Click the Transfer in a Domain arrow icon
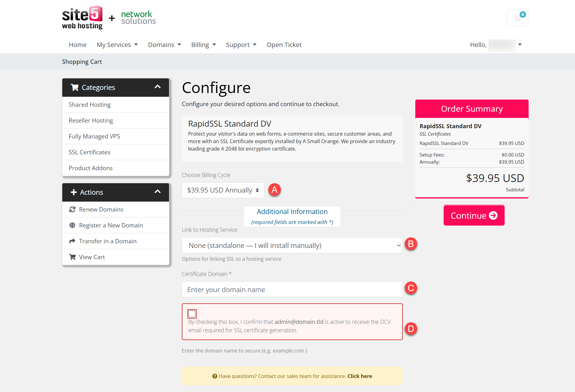Screen dimensions: 575x392 pos(72,241)
